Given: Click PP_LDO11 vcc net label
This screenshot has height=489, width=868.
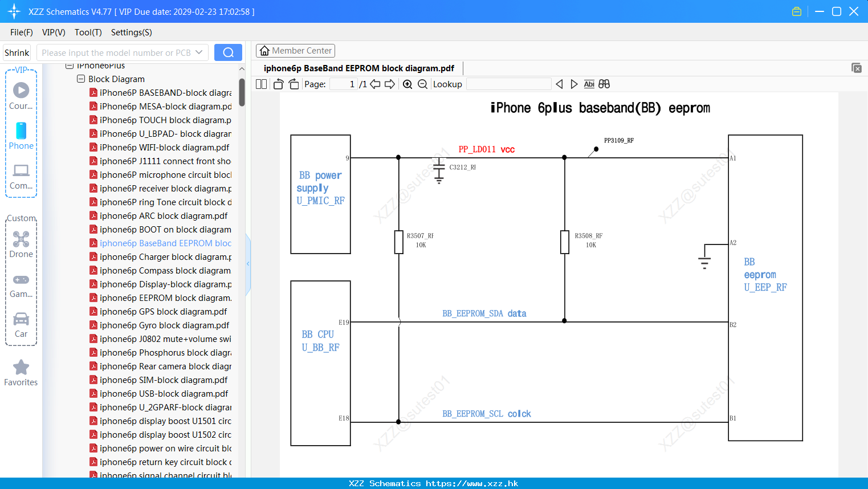Looking at the screenshot, I should click(486, 149).
